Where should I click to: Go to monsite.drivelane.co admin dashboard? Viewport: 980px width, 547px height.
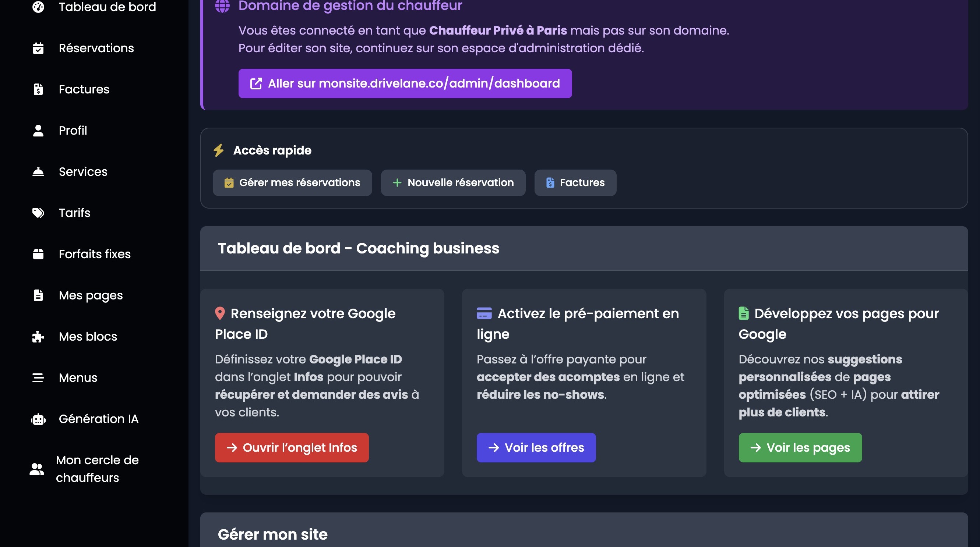click(x=405, y=83)
